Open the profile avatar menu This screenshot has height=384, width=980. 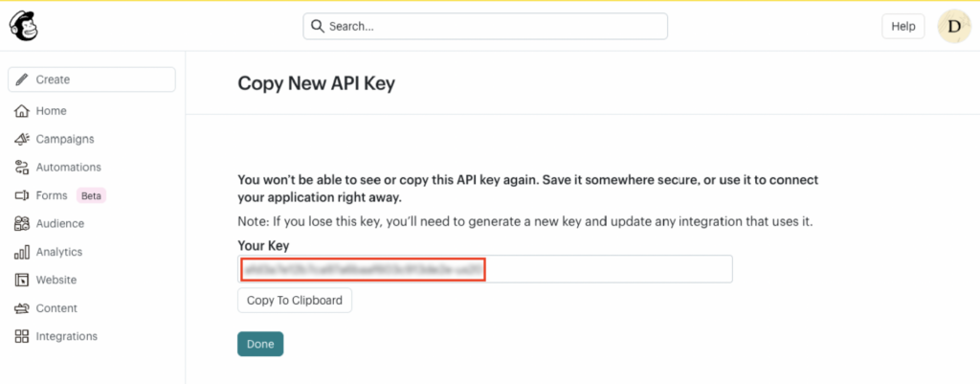953,27
